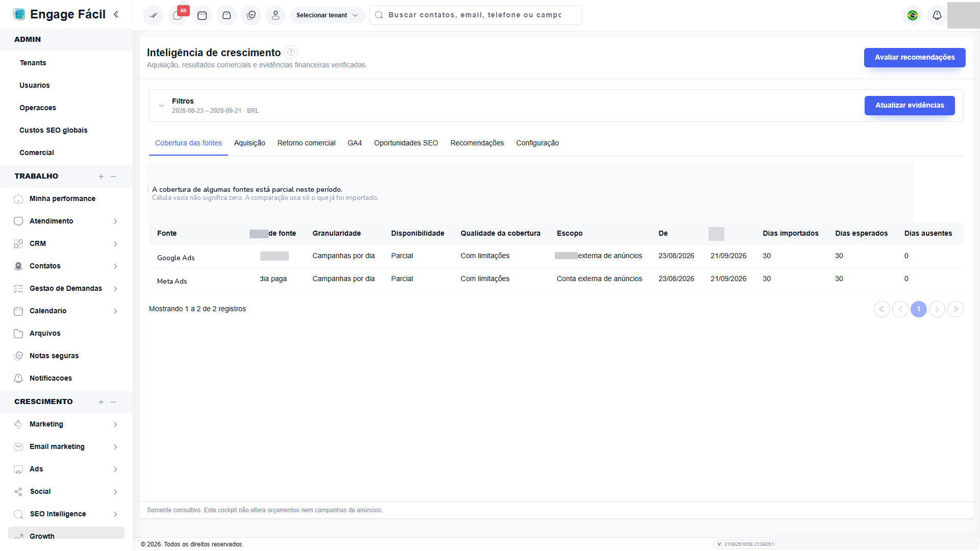Expand SEO Intelligence submenu
This screenshot has height=551, width=980.
pyautogui.click(x=66, y=514)
